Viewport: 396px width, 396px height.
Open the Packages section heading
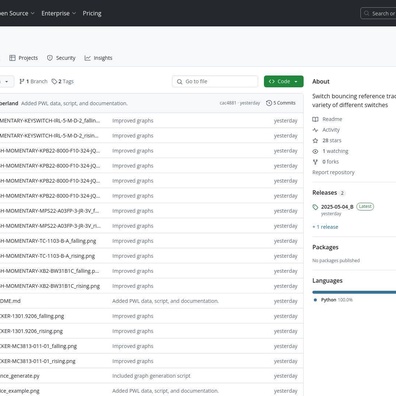325,247
